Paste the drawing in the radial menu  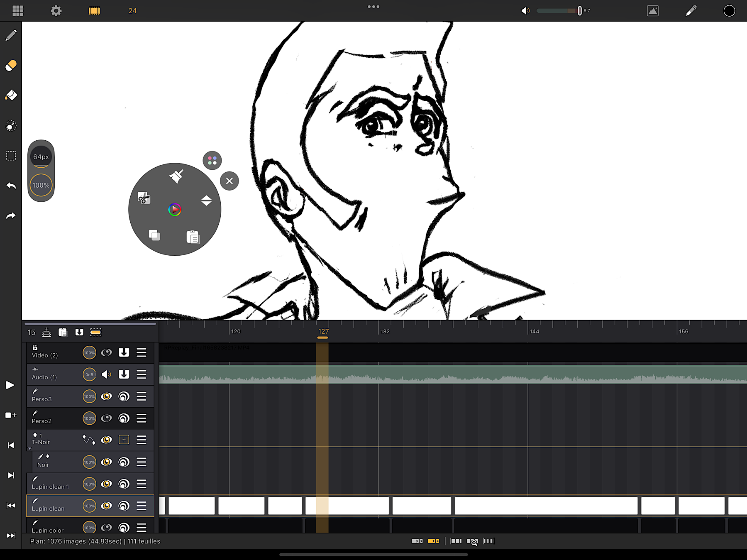[x=193, y=237]
